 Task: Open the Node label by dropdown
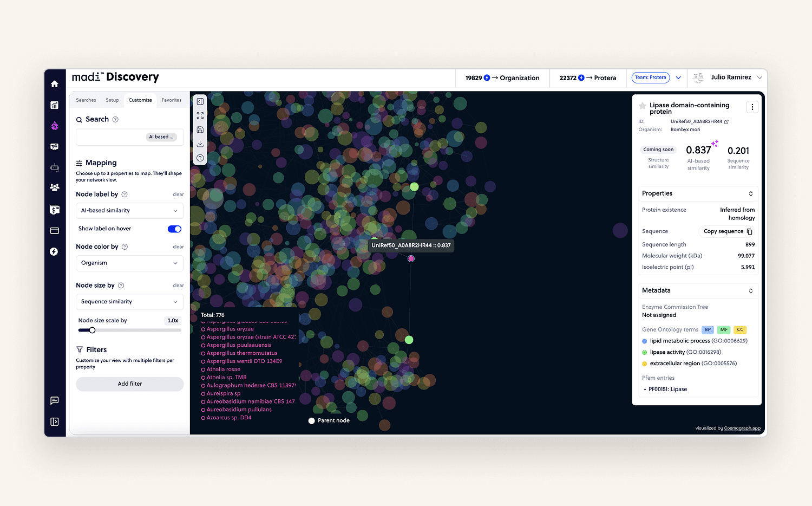click(x=130, y=211)
